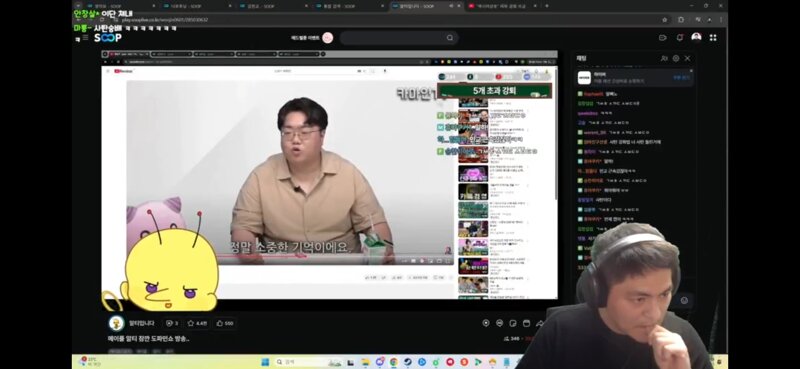This screenshot has height=369, width=800.
Task: Close the chat panel
Action: coord(687,58)
